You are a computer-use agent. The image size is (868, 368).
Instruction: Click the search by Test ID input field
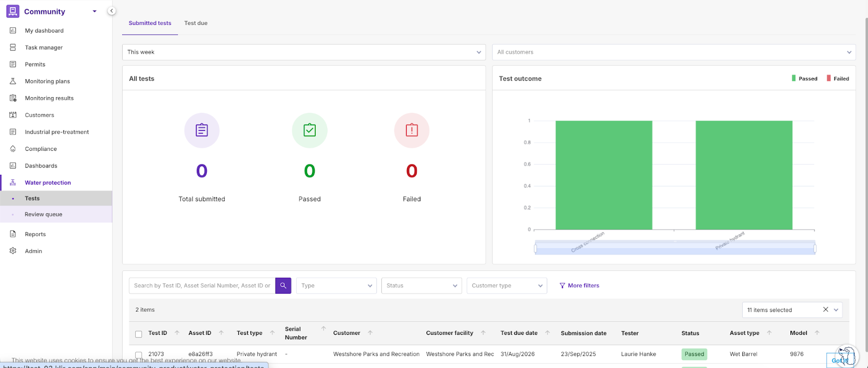click(x=202, y=285)
